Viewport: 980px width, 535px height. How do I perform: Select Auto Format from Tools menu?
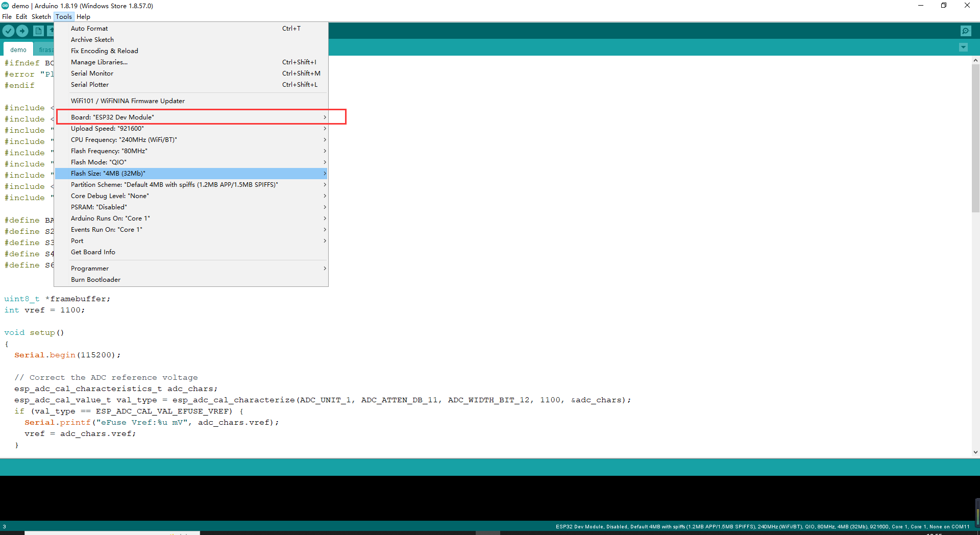click(x=191, y=29)
